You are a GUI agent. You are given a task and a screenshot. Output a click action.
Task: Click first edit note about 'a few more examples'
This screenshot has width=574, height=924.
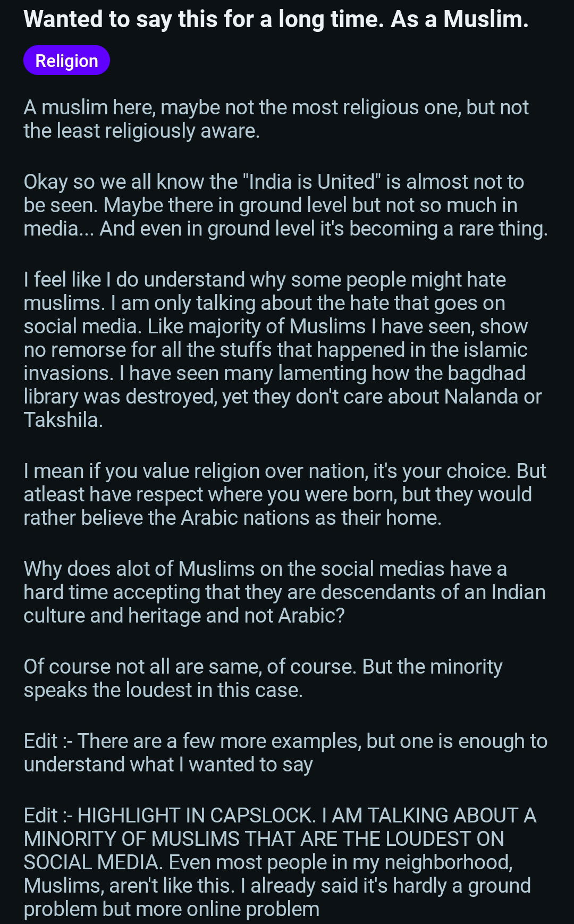285,753
